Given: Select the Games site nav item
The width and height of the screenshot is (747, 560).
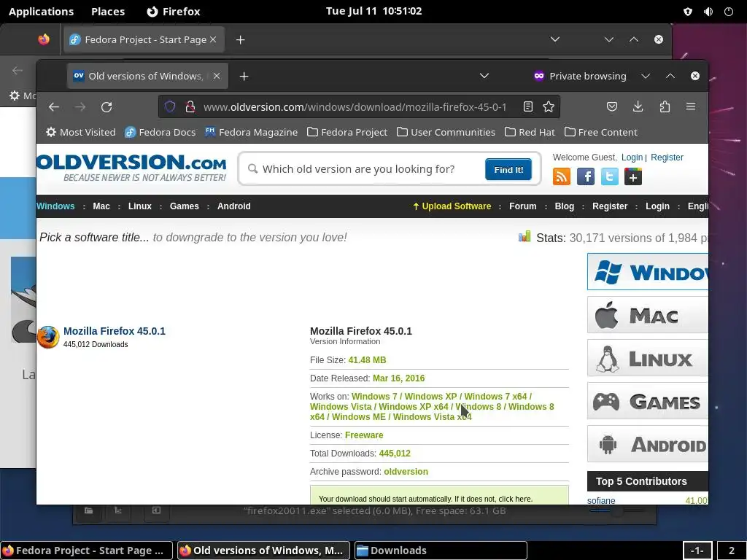Looking at the screenshot, I should pos(185,206).
